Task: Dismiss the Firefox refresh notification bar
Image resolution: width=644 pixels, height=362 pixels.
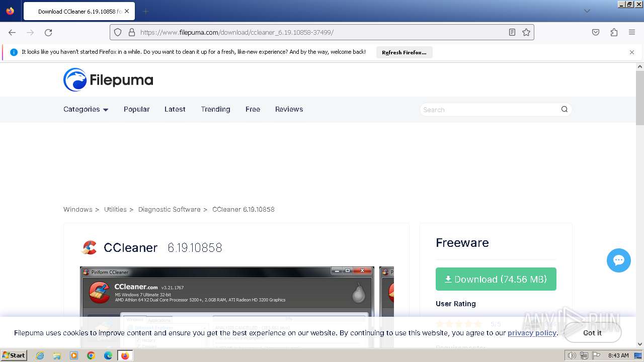Action: (x=632, y=52)
